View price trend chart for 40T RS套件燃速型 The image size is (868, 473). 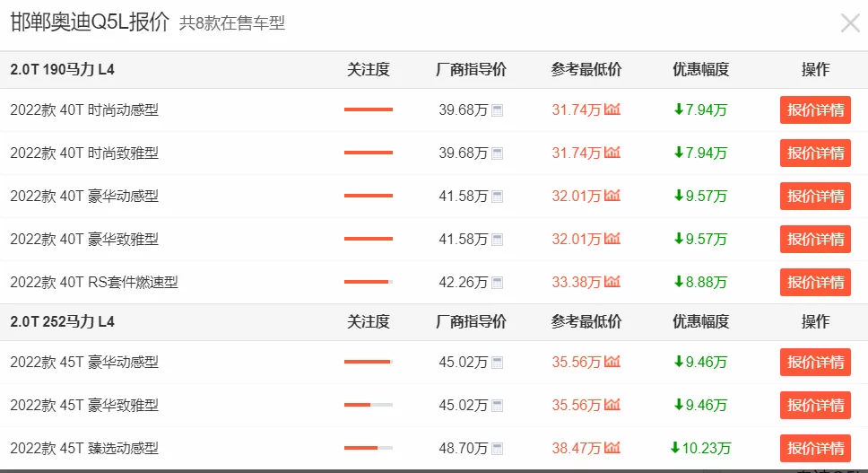(612, 282)
